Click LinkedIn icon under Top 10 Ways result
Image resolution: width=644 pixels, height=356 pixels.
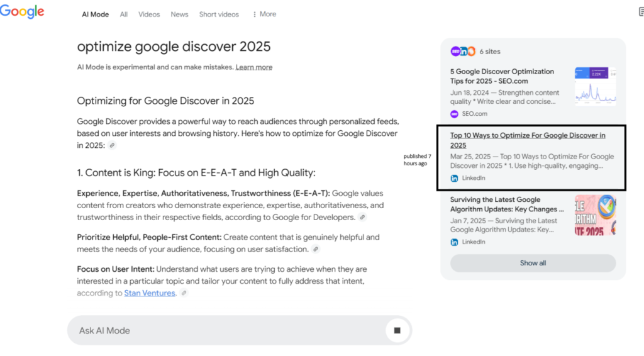click(455, 178)
